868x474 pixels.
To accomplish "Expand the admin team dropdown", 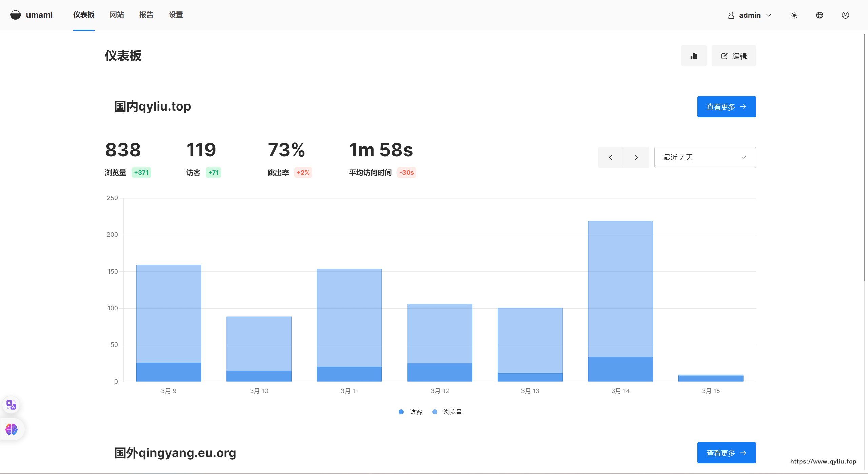I will pos(750,15).
